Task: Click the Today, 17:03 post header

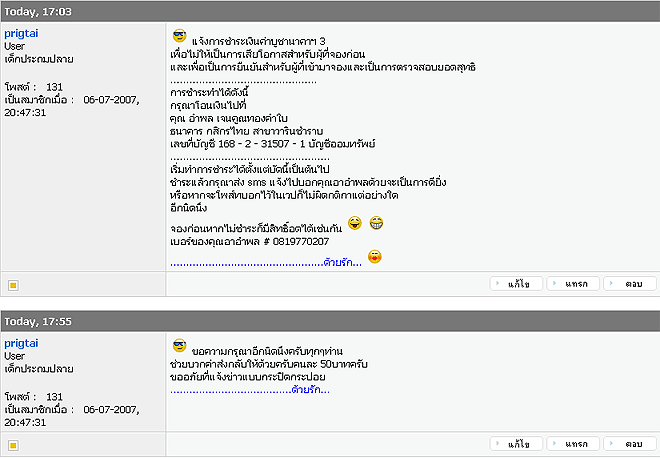Action: [330, 11]
